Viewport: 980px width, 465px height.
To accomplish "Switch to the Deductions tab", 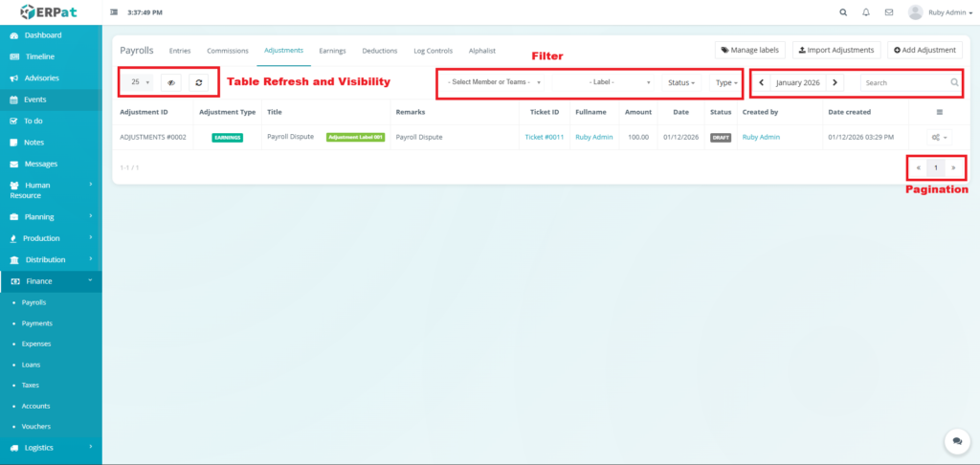I will pyautogui.click(x=379, y=51).
